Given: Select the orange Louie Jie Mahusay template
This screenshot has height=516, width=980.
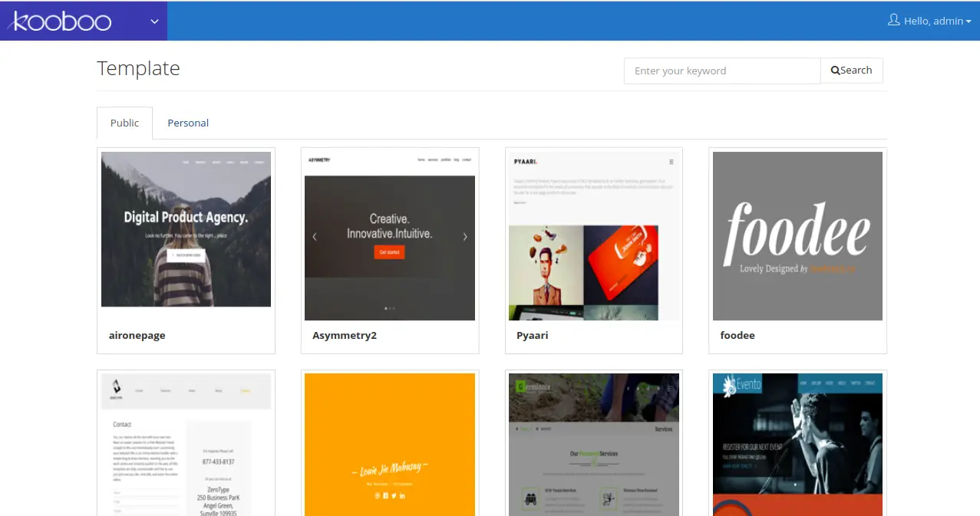Looking at the screenshot, I should [x=390, y=445].
